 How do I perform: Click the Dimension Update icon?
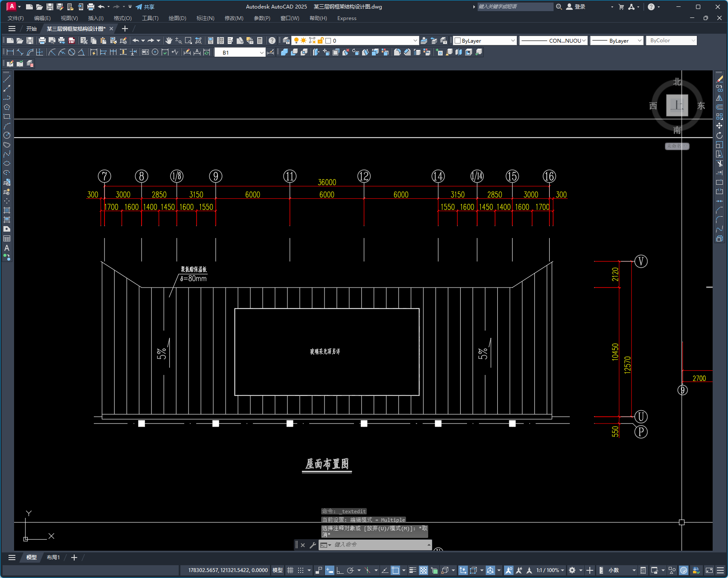[207, 52]
